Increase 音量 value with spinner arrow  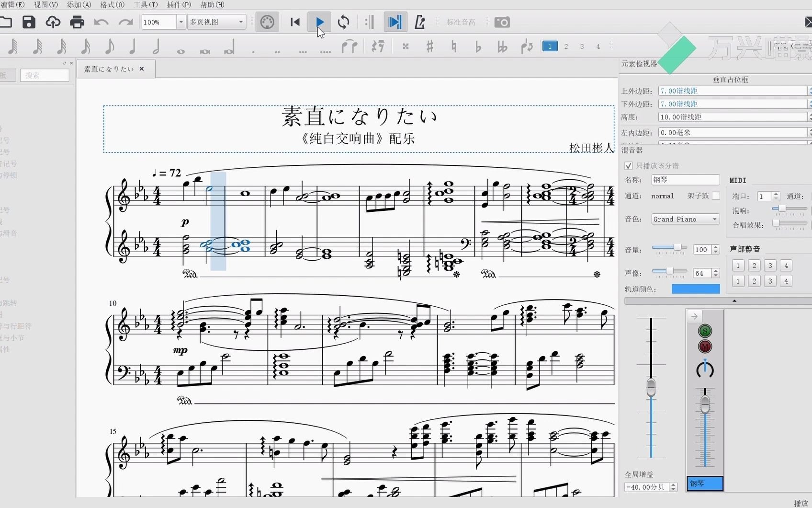click(x=716, y=247)
